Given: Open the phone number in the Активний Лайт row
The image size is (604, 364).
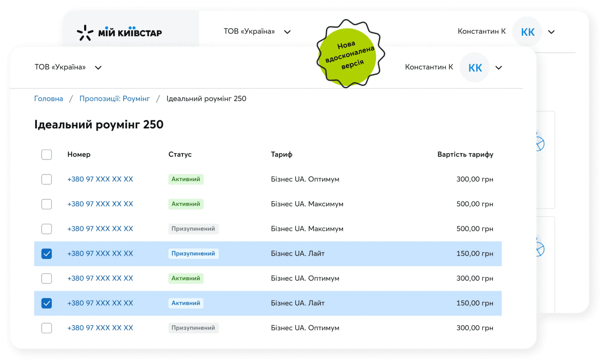Looking at the screenshot, I should coord(100,303).
